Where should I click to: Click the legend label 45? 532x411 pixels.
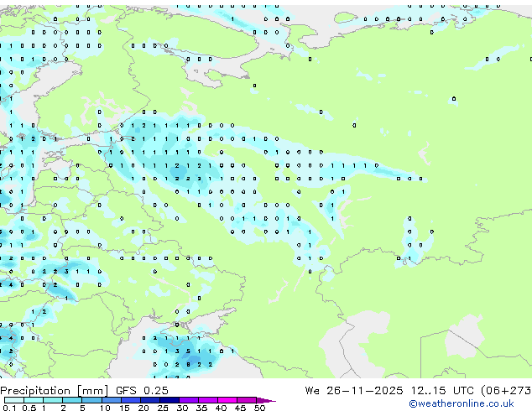pyautogui.click(x=240, y=408)
